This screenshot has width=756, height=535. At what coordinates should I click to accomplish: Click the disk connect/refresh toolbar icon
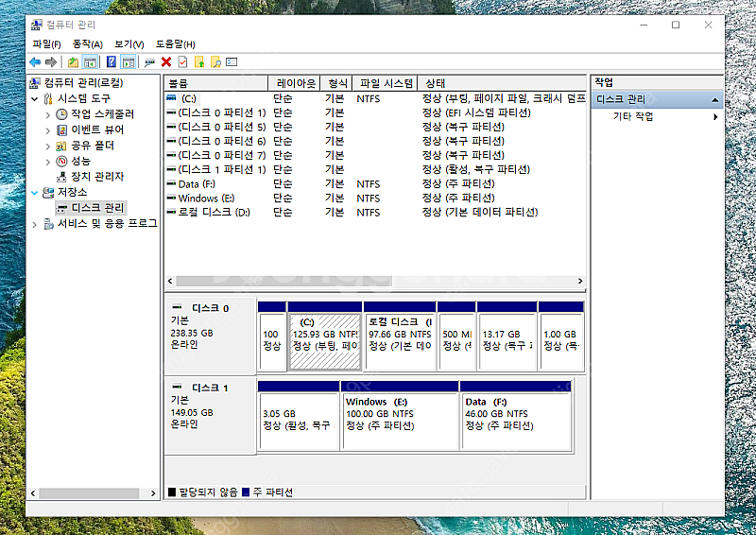coord(150,61)
